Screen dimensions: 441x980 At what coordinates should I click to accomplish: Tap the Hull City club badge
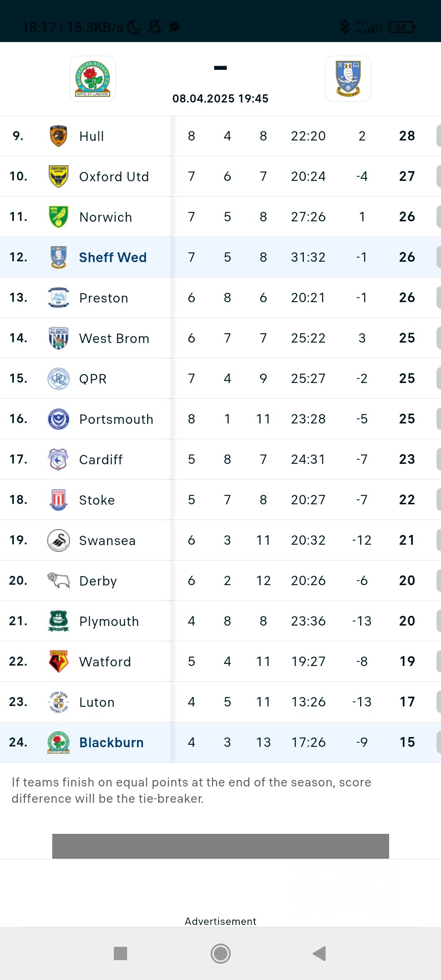(x=58, y=136)
